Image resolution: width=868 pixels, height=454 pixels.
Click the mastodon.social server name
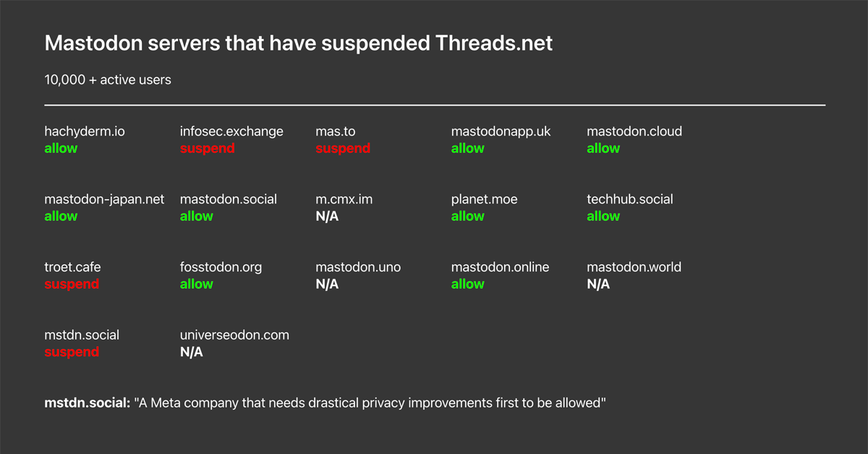tap(229, 199)
